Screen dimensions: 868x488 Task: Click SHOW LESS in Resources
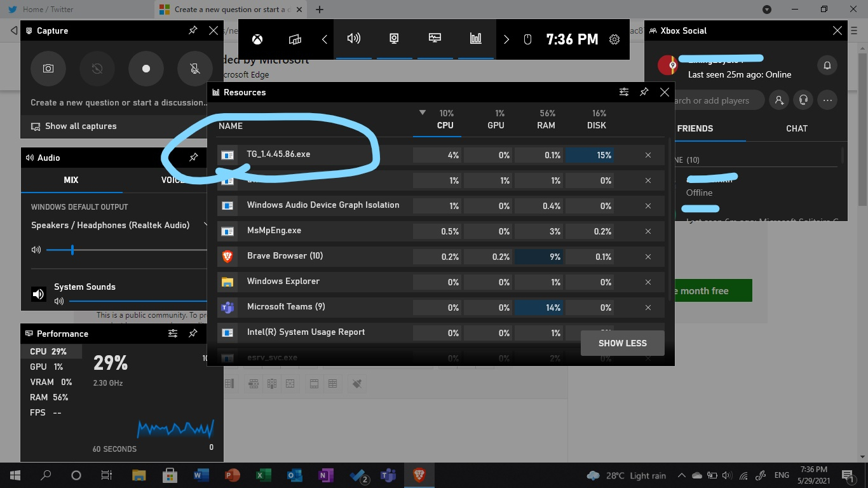pos(623,343)
